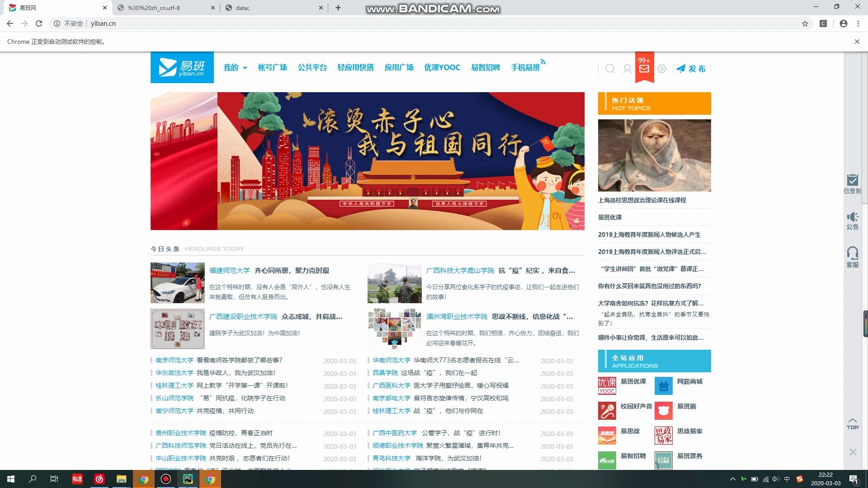Click the 发布 publish button
This screenshot has height=488, width=868.
click(x=691, y=69)
